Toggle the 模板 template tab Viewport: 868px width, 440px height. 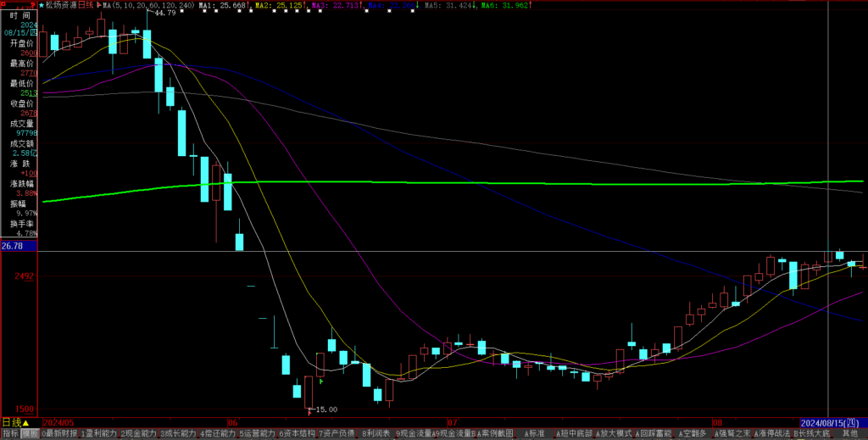point(30,433)
